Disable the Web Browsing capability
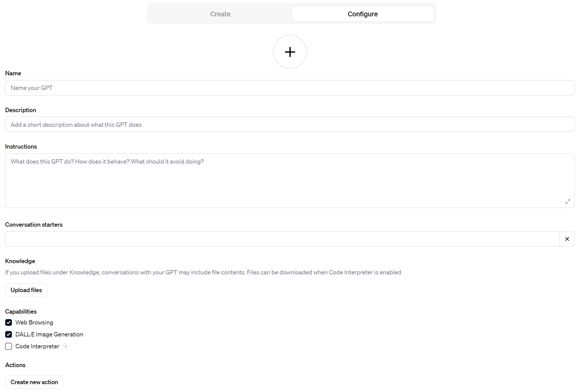 point(9,322)
